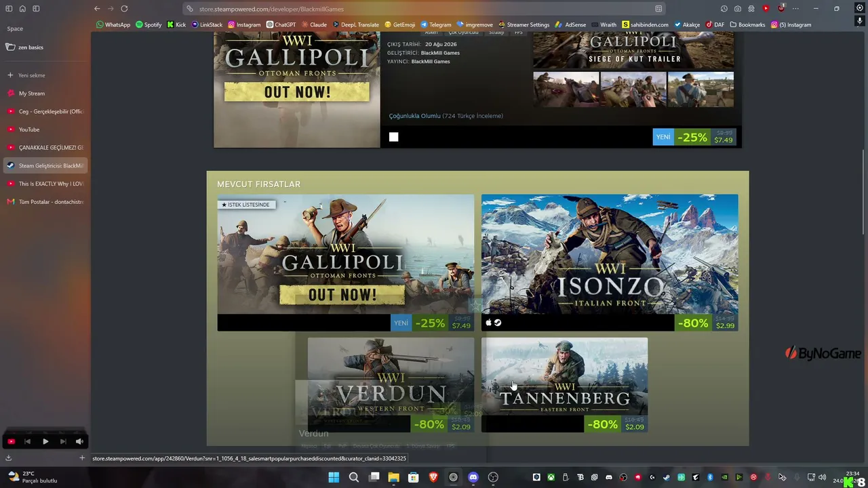The height and width of the screenshot is (488, 868).
Task: Switch to the This Is EXACTLY Why tab
Action: 45,184
